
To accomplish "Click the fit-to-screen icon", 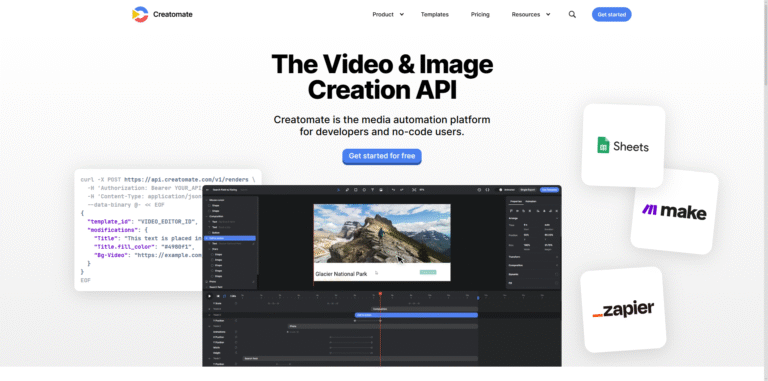I will coord(414,190).
